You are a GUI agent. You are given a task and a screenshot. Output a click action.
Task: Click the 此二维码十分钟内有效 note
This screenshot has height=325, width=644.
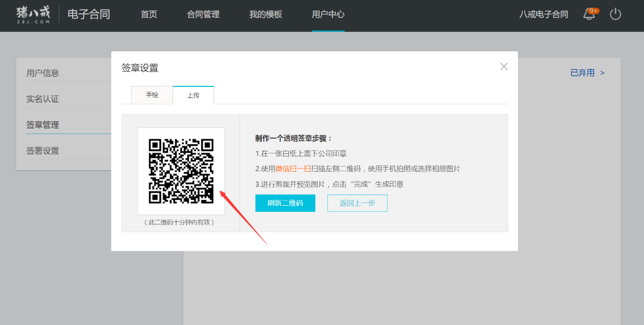coord(180,222)
